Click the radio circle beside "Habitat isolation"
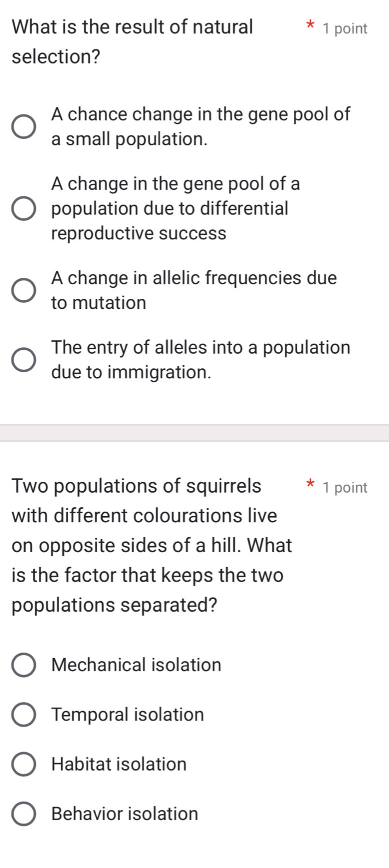The width and height of the screenshot is (389, 868). click(22, 764)
